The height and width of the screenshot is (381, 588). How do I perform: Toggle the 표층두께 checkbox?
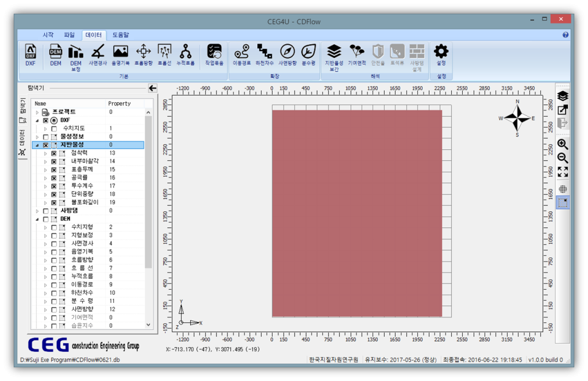click(54, 170)
